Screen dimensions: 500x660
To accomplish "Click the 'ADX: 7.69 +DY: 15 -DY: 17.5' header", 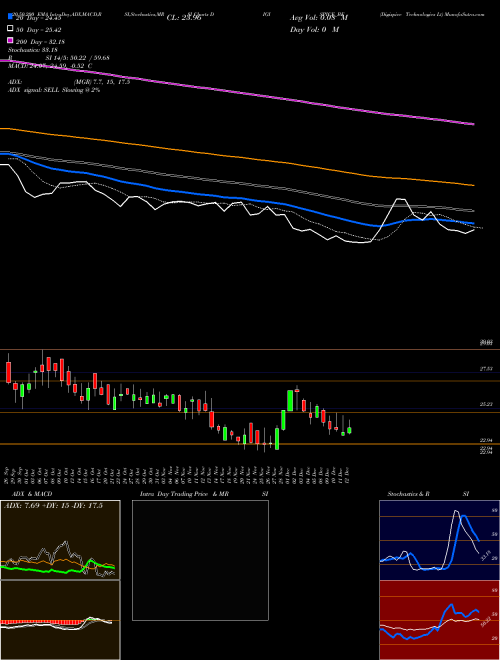I will coord(53,505).
